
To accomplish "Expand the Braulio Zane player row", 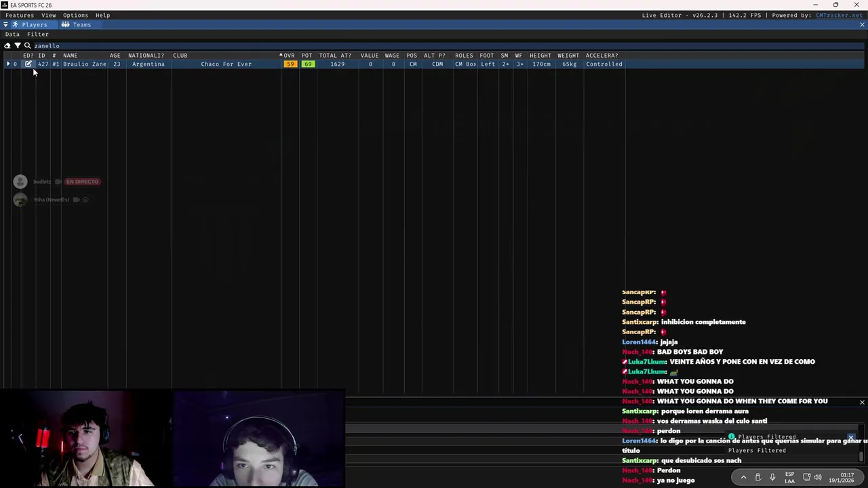I will 8,64.
